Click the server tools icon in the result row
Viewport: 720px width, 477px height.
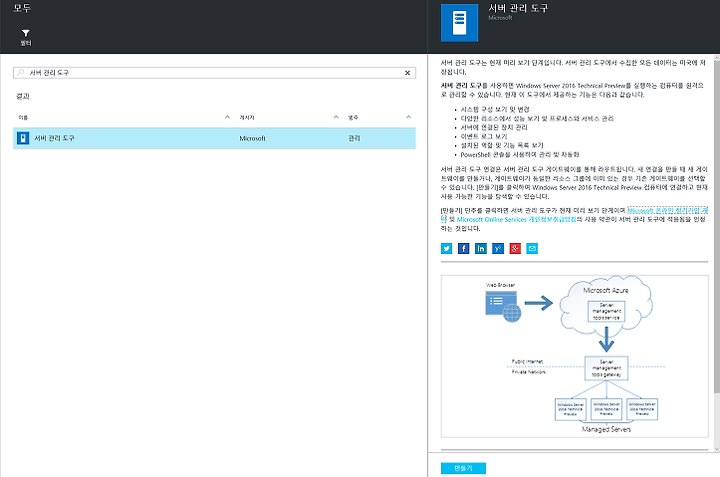coord(23,138)
